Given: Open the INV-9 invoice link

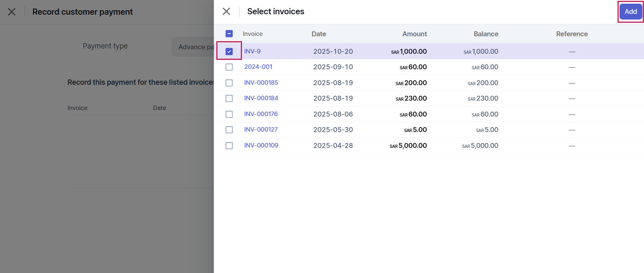Looking at the screenshot, I should (x=252, y=51).
